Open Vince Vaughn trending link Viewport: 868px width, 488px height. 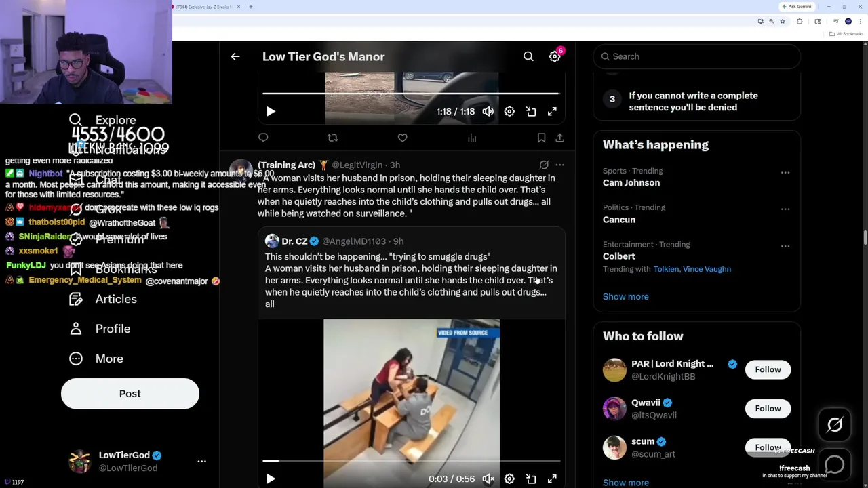(707, 269)
